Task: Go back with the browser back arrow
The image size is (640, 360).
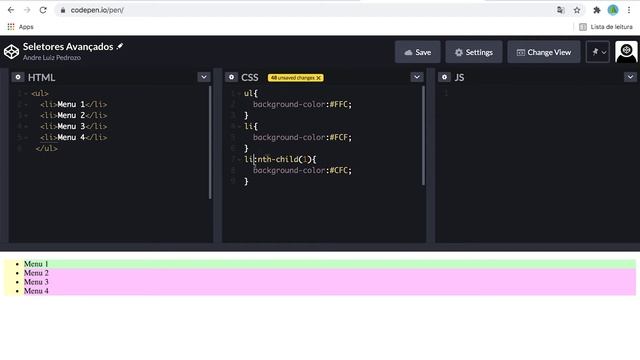Action: (11, 10)
